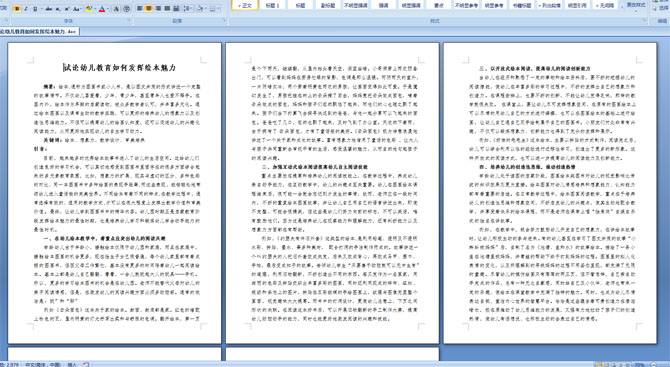Screen dimensions: 670x367
Task: Apply superscript formatting
Action: point(67,9)
